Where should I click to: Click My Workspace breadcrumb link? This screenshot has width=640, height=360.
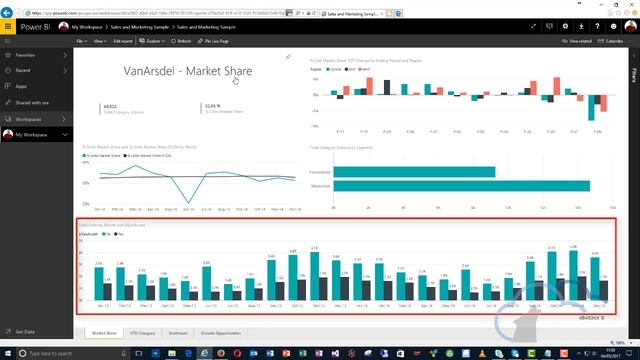(x=87, y=27)
